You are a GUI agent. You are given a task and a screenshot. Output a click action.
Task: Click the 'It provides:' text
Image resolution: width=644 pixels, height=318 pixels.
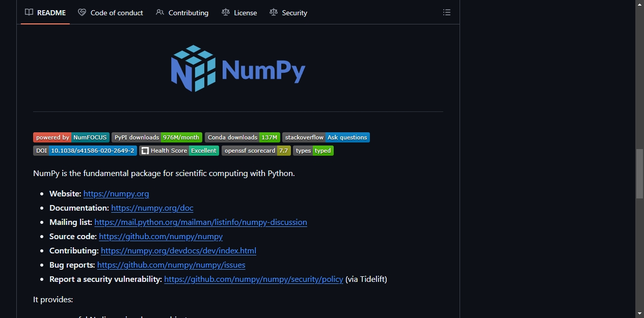click(x=53, y=300)
